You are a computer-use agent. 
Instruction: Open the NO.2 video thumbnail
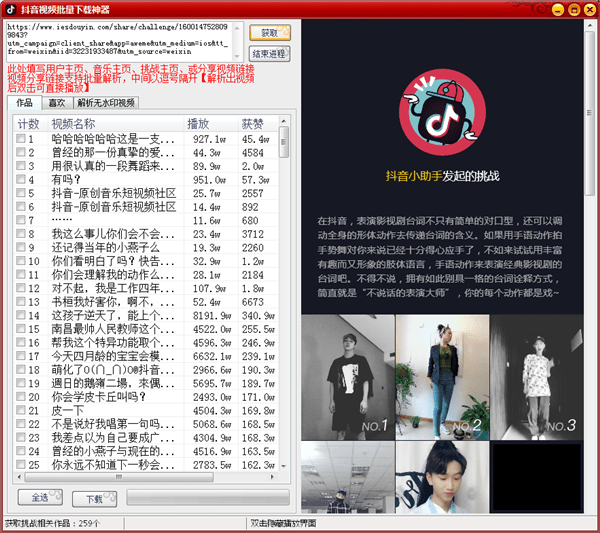(442, 377)
